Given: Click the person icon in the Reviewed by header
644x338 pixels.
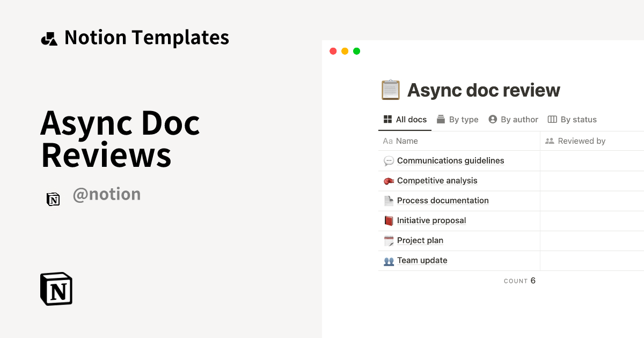Looking at the screenshot, I should (x=550, y=141).
